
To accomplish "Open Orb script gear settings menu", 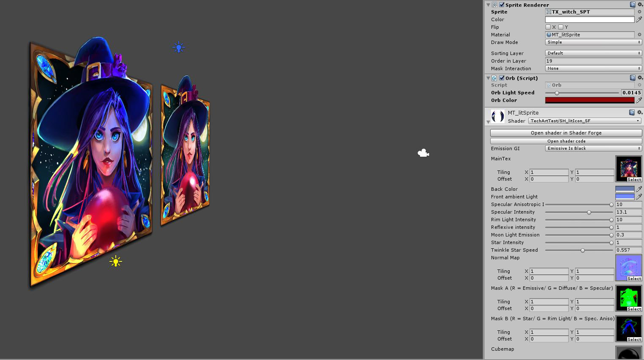I will tap(640, 78).
